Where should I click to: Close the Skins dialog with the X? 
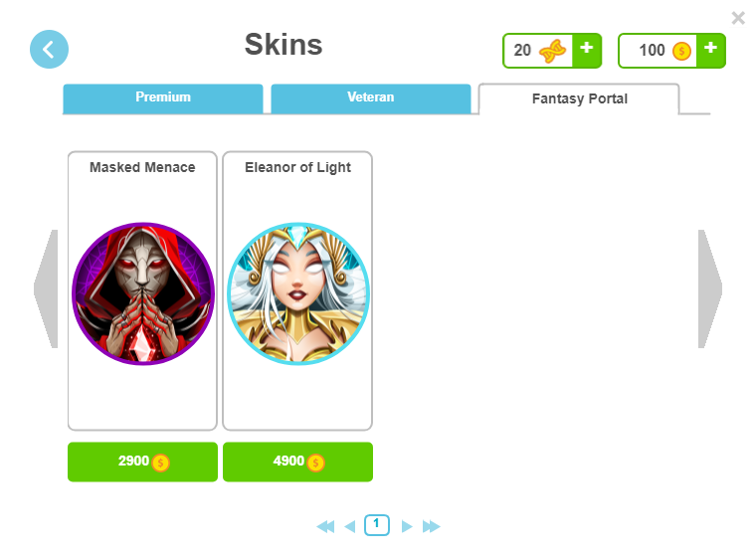738,18
